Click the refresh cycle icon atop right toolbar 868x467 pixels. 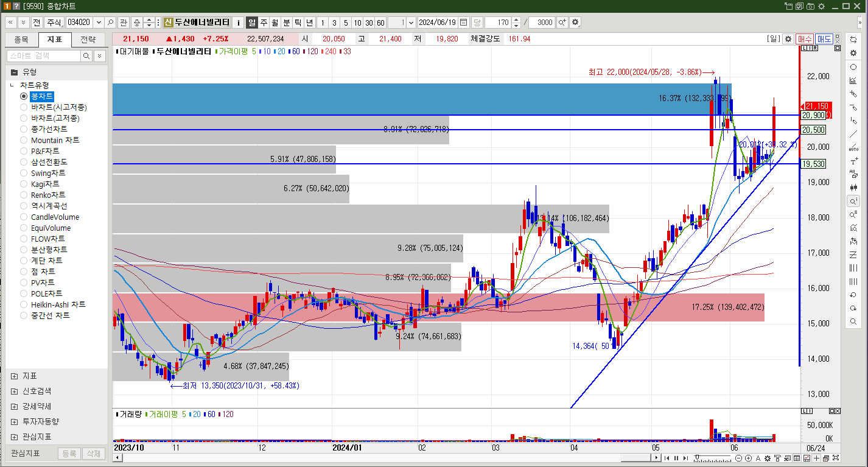click(853, 39)
